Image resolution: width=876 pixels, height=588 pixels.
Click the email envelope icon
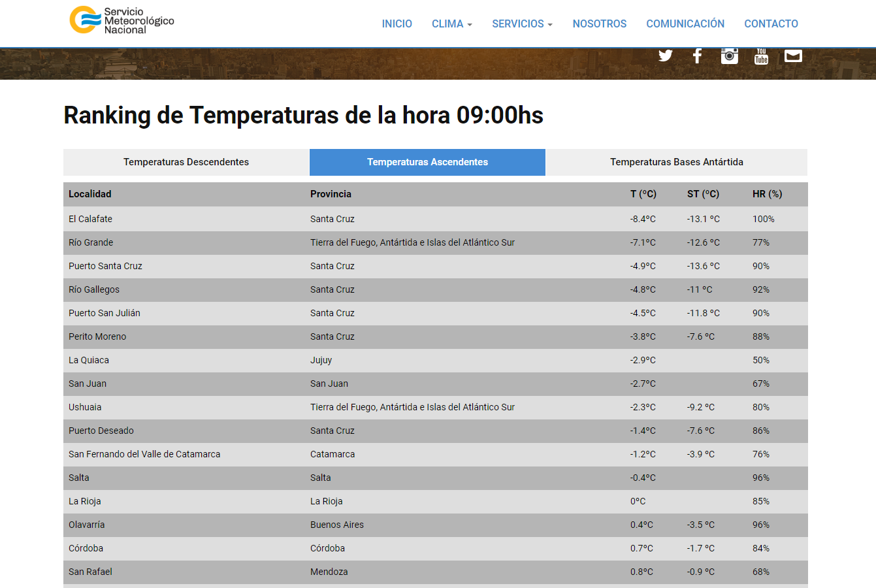(x=793, y=56)
